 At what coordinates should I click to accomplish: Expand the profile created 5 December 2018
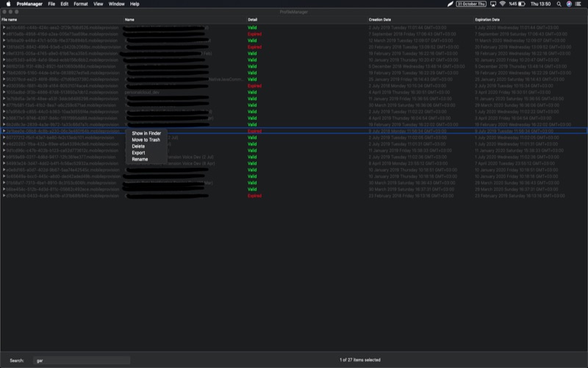4,66
